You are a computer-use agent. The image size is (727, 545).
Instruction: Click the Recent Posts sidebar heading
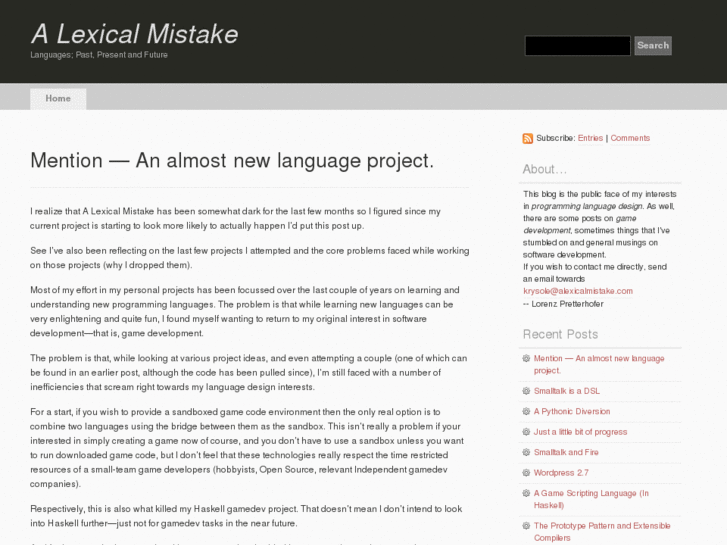(560, 334)
